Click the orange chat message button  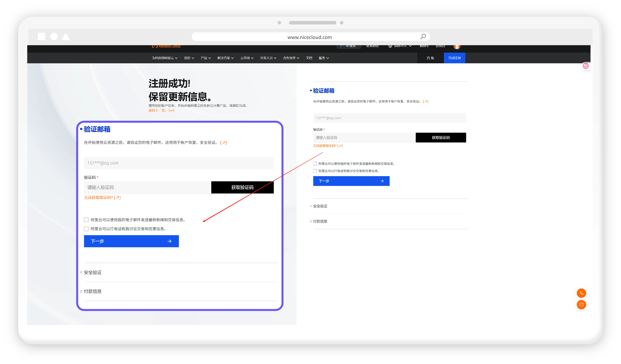point(581,305)
